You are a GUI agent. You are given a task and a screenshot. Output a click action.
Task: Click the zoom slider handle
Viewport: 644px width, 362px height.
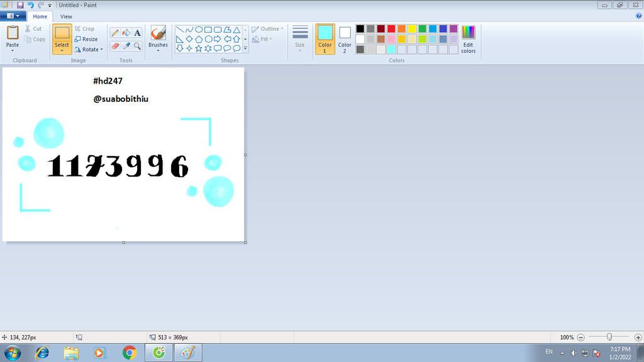609,337
